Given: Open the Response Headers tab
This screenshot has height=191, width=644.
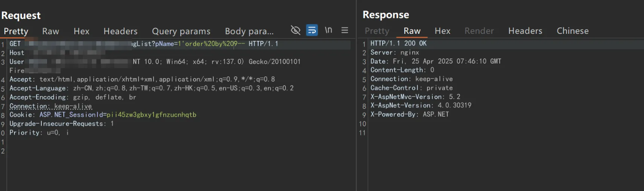Looking at the screenshot, I should click(x=525, y=31).
